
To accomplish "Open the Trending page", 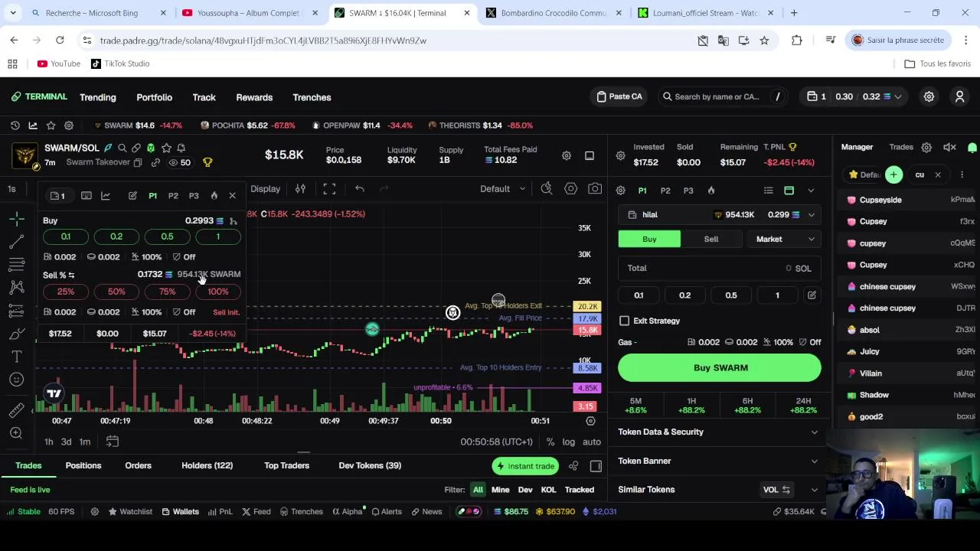I will 98,97.
